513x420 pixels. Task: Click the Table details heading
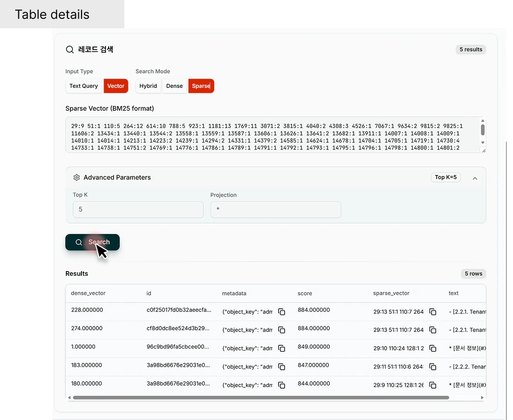(52, 15)
